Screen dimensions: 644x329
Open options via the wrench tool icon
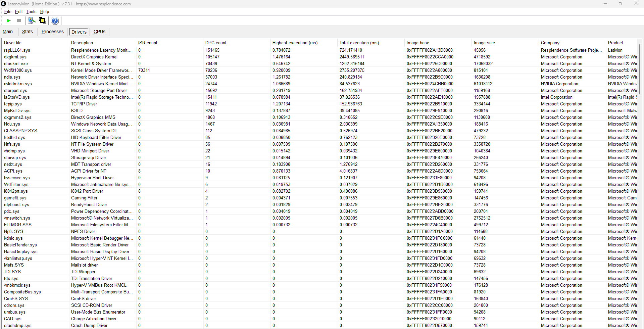tap(32, 21)
